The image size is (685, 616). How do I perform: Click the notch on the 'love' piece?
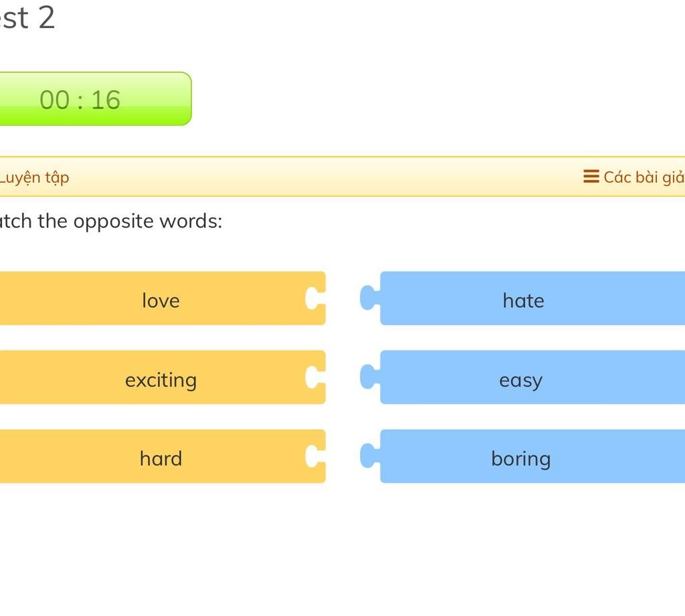tap(312, 298)
